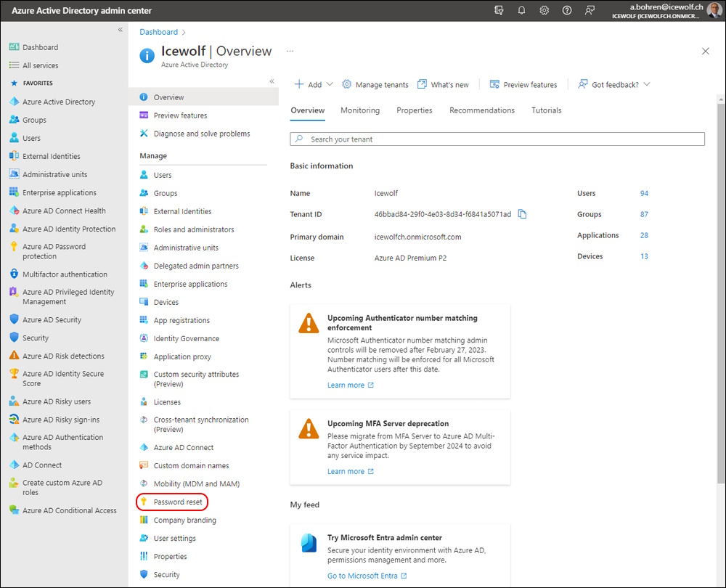The width and height of the screenshot is (726, 588).
Task: Click the All services list icon
Action: pos(14,65)
